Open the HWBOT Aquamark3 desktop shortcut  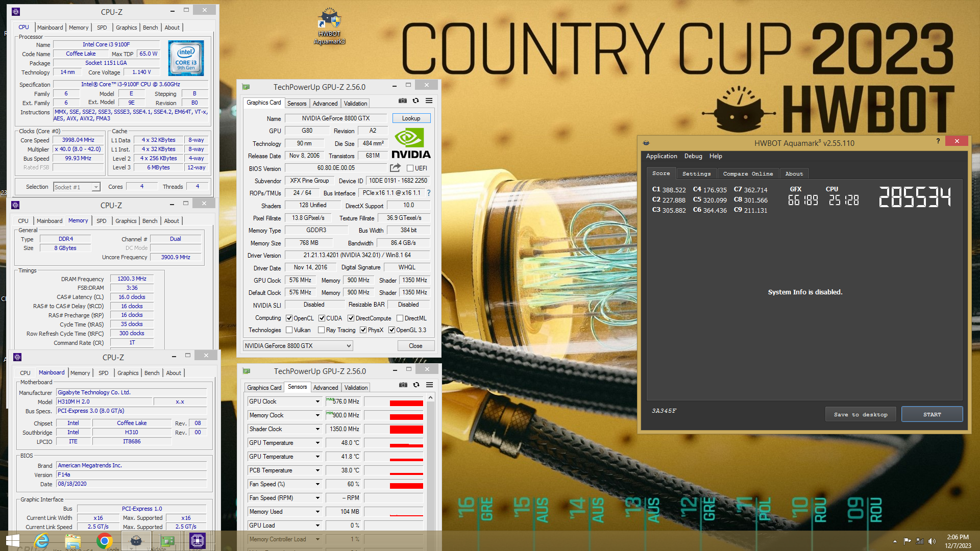329,26
